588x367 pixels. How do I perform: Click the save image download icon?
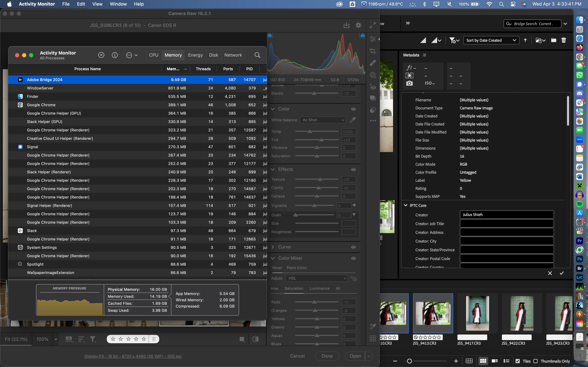tap(346, 25)
